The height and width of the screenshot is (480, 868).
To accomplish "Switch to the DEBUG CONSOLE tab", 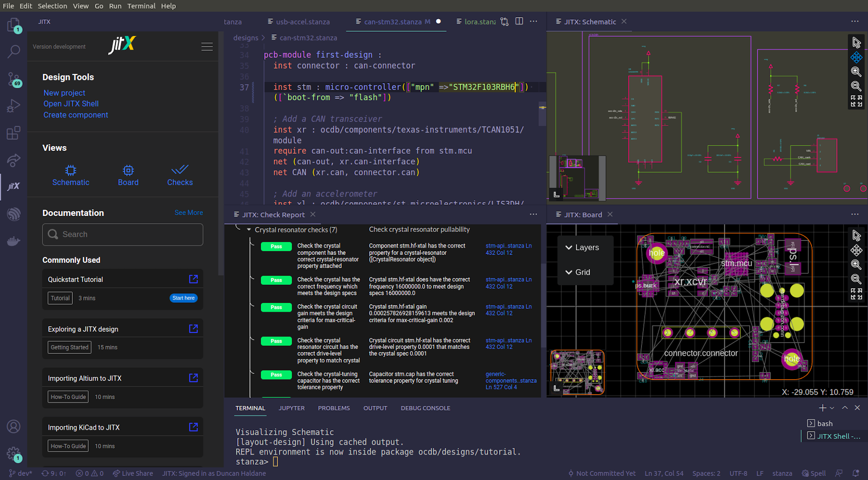I will click(425, 408).
